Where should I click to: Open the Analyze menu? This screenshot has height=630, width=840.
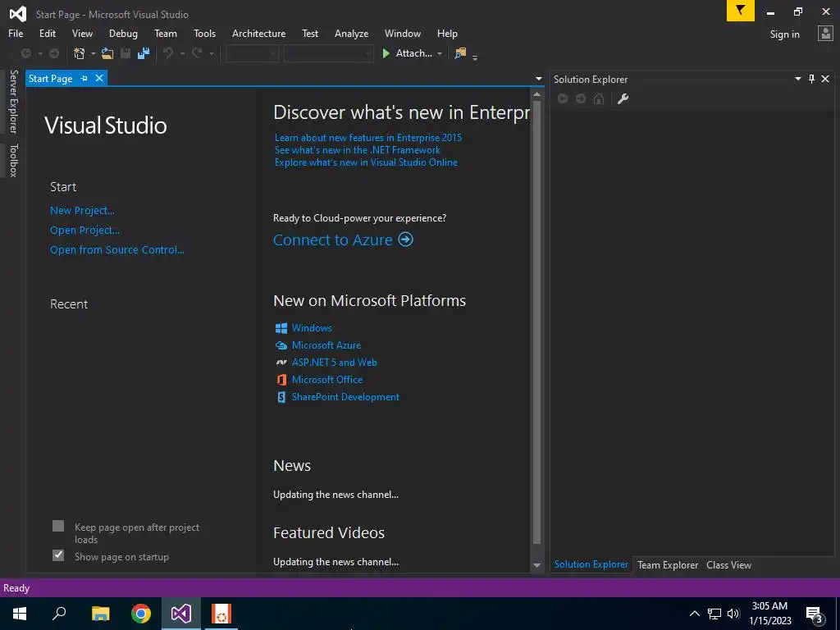[351, 33]
